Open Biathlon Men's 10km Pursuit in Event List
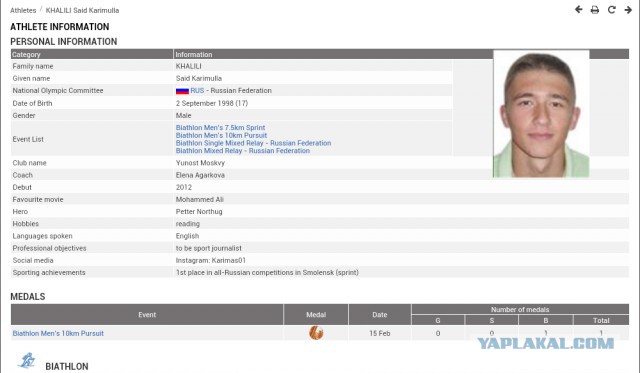Screen dimensions: 640x373 pos(221,135)
